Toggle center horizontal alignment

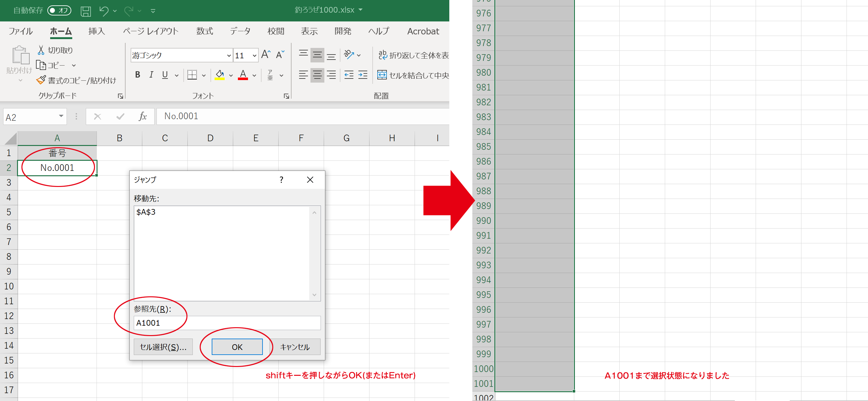point(317,75)
